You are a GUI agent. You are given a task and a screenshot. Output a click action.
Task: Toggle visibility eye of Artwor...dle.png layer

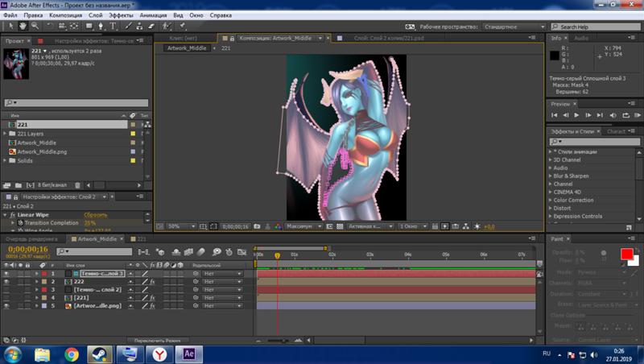pyautogui.click(x=6, y=306)
